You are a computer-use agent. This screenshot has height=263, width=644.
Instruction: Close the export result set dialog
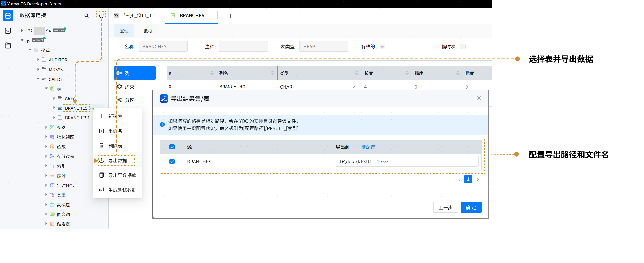pyautogui.click(x=479, y=98)
